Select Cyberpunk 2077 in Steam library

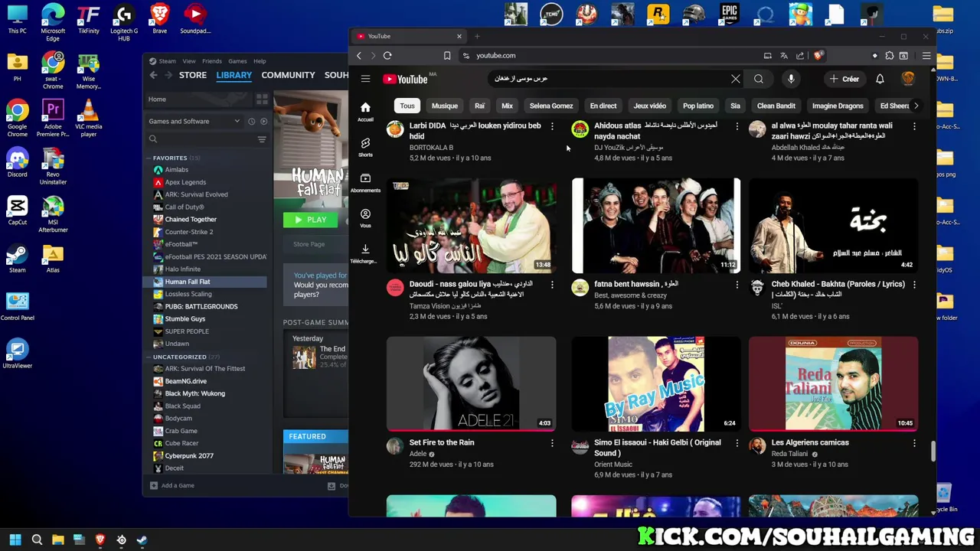coord(189,455)
